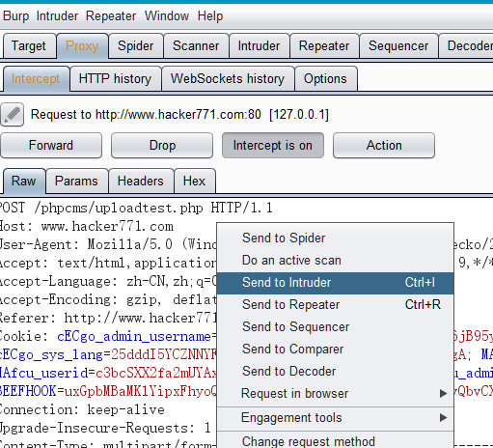The height and width of the screenshot is (448, 493).
Task: Click the Accept-Language header line
Action: point(108,282)
